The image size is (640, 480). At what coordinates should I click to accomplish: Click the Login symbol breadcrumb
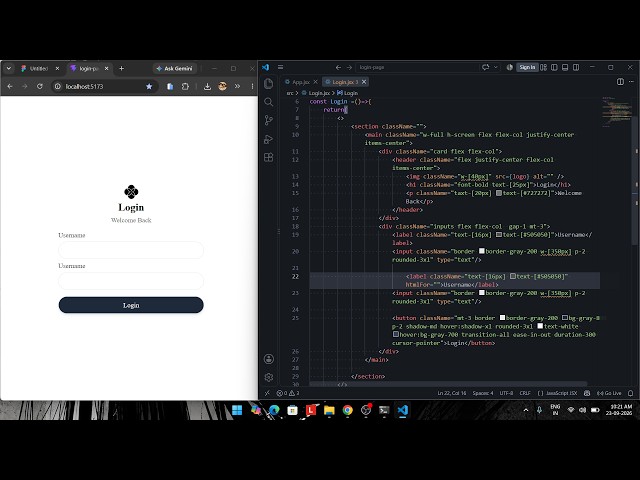[348, 93]
